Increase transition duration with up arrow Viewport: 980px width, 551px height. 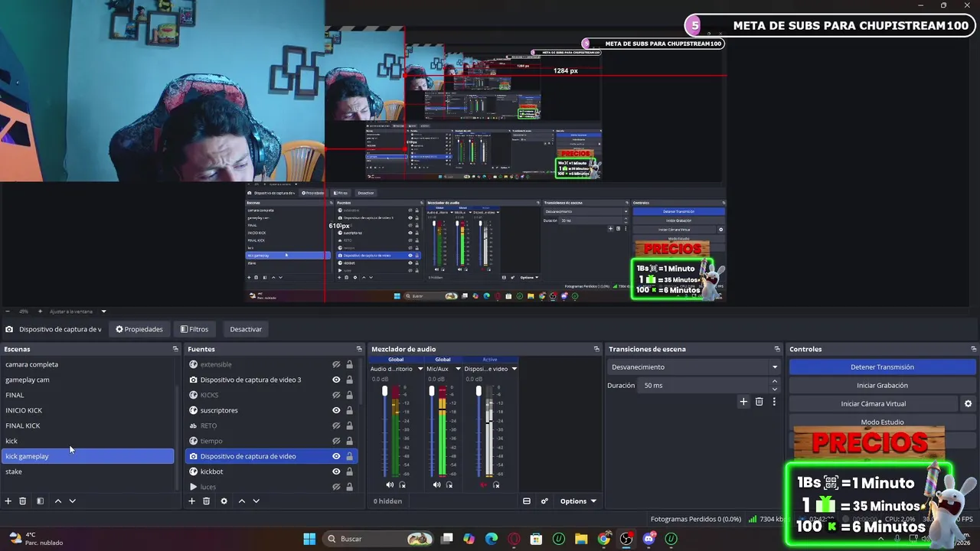pyautogui.click(x=774, y=382)
